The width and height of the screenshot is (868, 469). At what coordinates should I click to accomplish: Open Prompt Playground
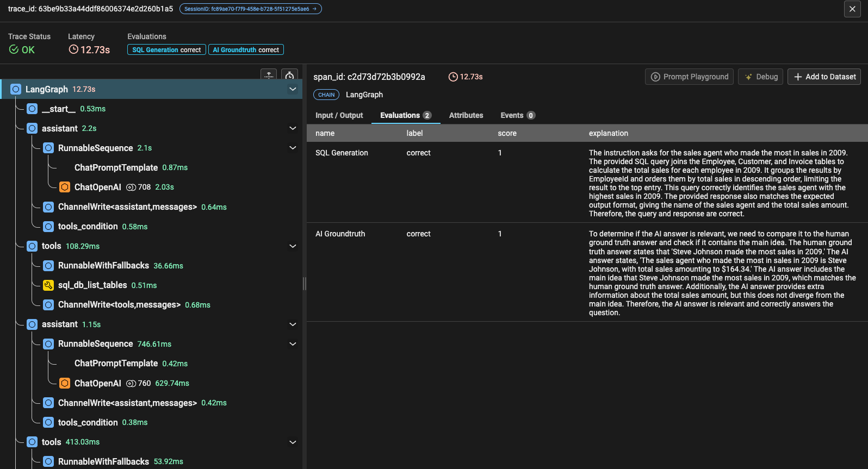tap(689, 77)
